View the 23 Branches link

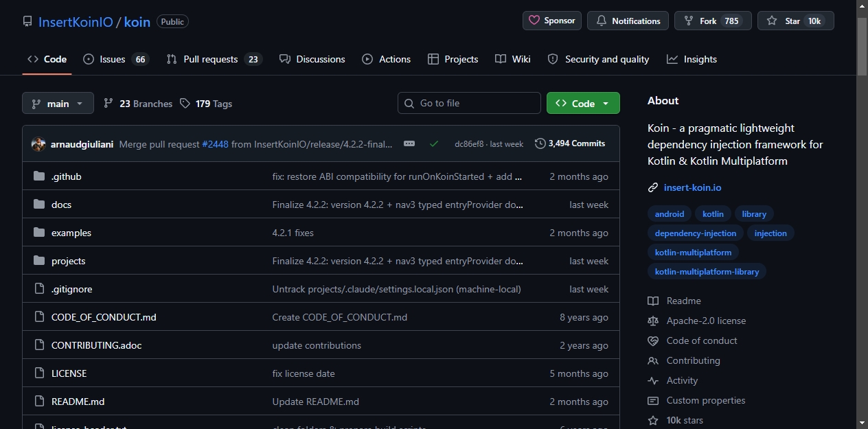point(138,104)
